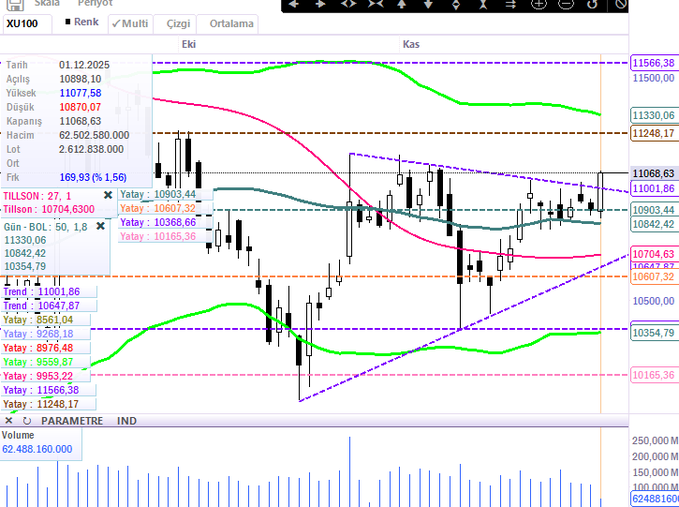679x507 pixels.
Task: Open IND in the indicator panel bar
Action: pos(127,421)
